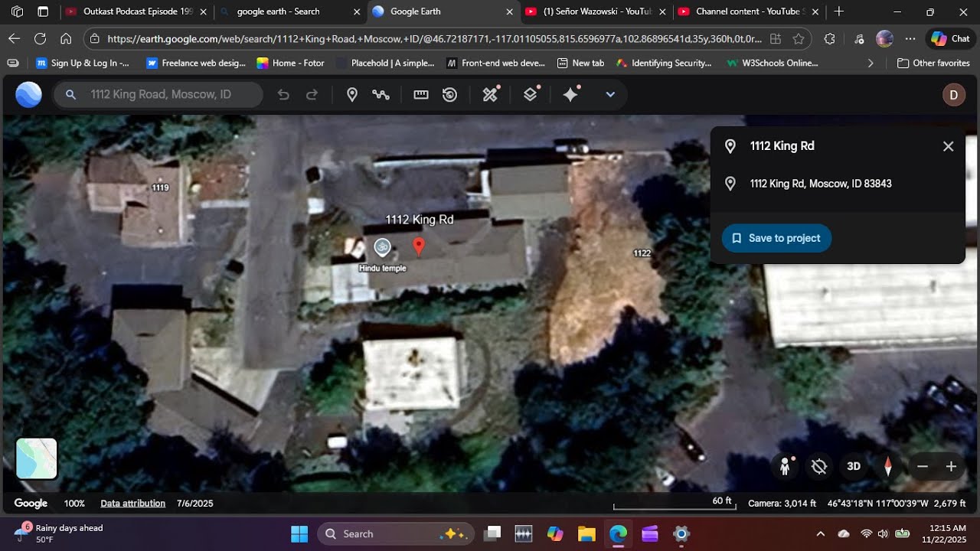Click the red location pin on the map
The image size is (980, 551).
click(x=418, y=246)
